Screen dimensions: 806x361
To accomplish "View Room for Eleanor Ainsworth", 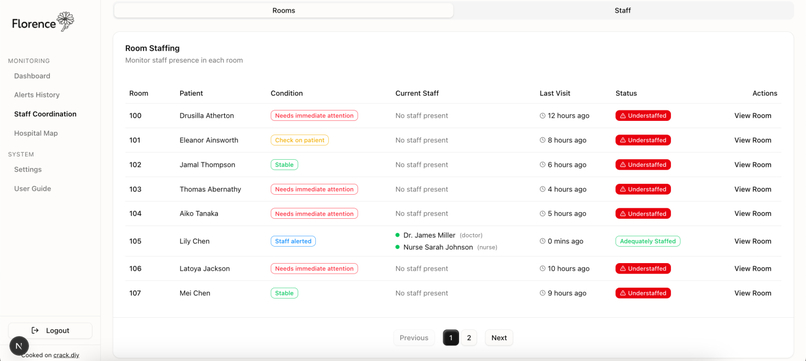I will click(753, 140).
